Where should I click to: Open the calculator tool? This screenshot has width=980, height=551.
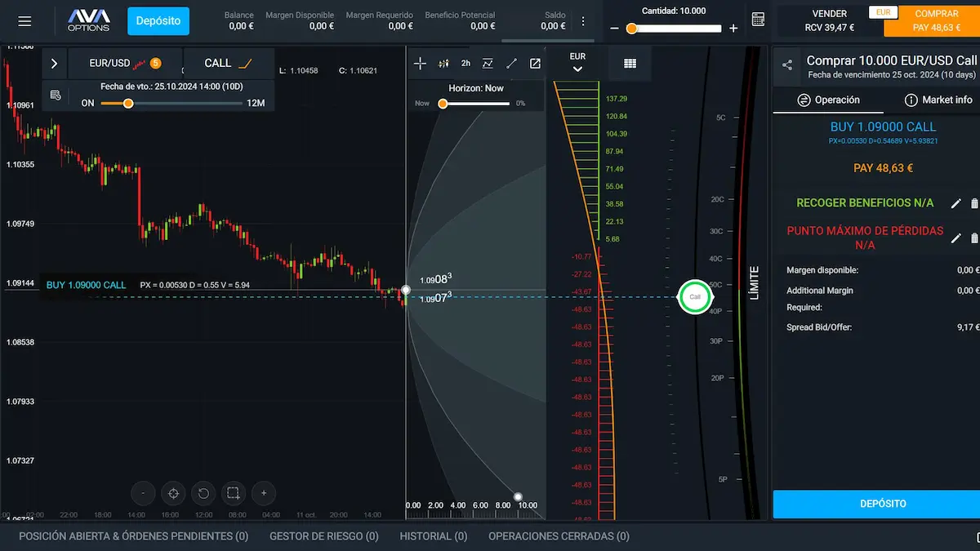(x=758, y=20)
